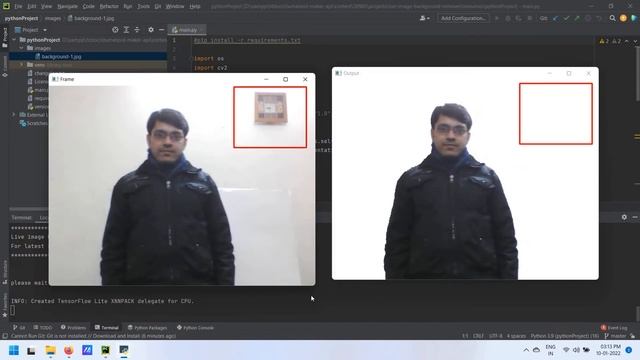This screenshot has height=360, width=640.
Task: Go to next highlighted problem arrow
Action: click(x=635, y=41)
